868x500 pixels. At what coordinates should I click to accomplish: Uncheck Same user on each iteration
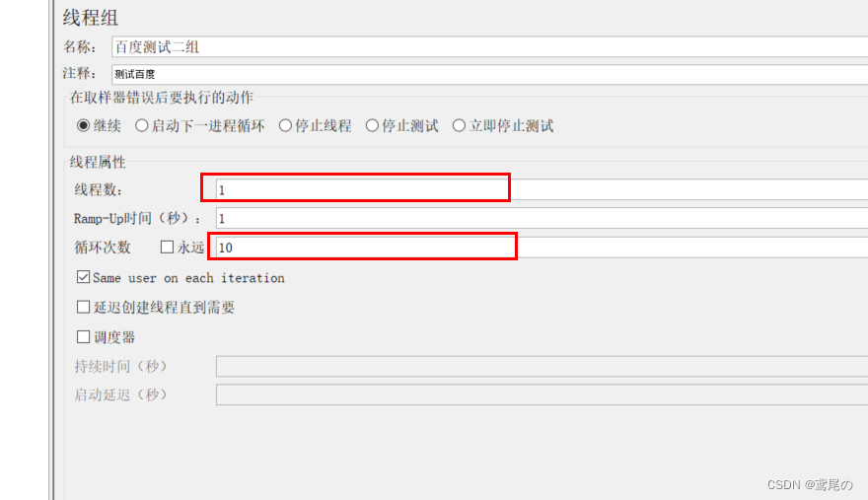[x=84, y=278]
